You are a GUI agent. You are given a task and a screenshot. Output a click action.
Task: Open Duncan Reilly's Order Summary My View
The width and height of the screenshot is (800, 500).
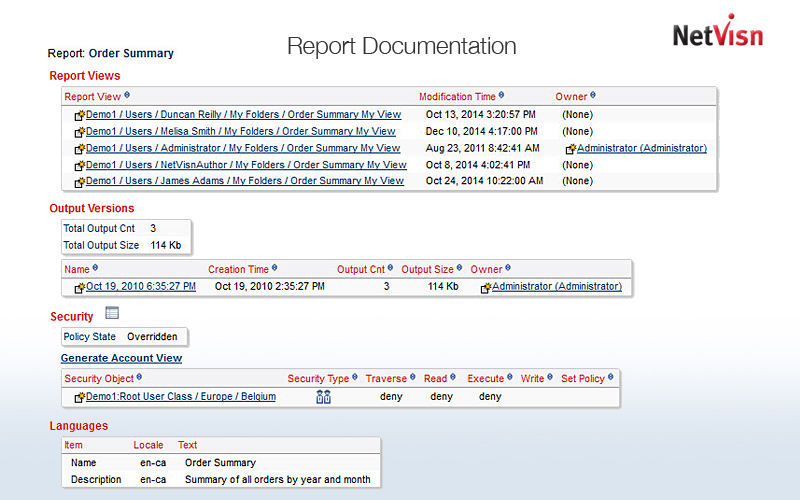coord(243,115)
